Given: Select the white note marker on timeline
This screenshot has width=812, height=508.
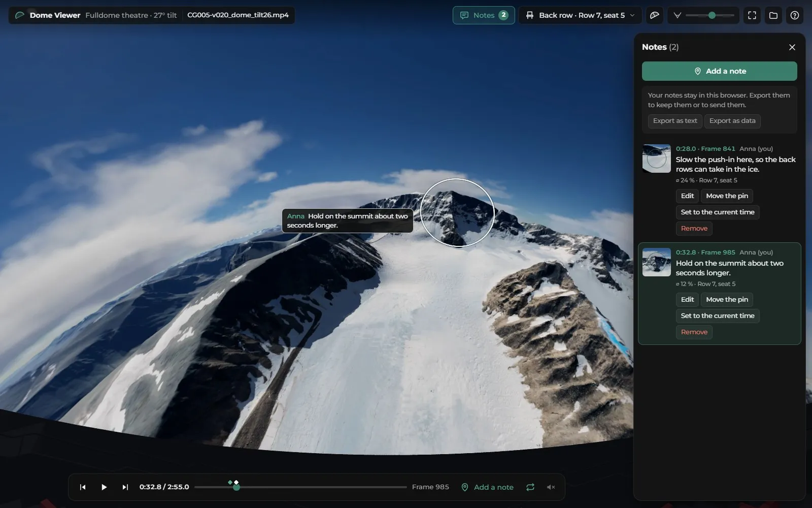Looking at the screenshot, I should pos(236,482).
